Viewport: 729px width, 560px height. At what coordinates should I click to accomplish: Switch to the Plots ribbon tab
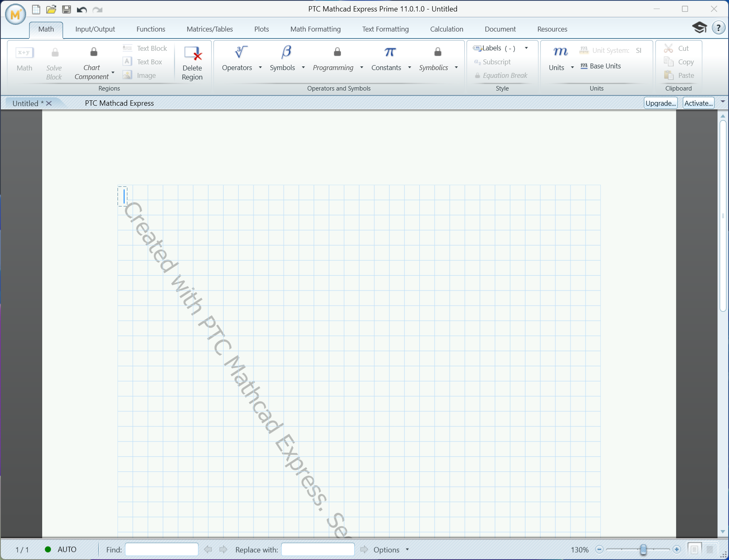pos(261,29)
